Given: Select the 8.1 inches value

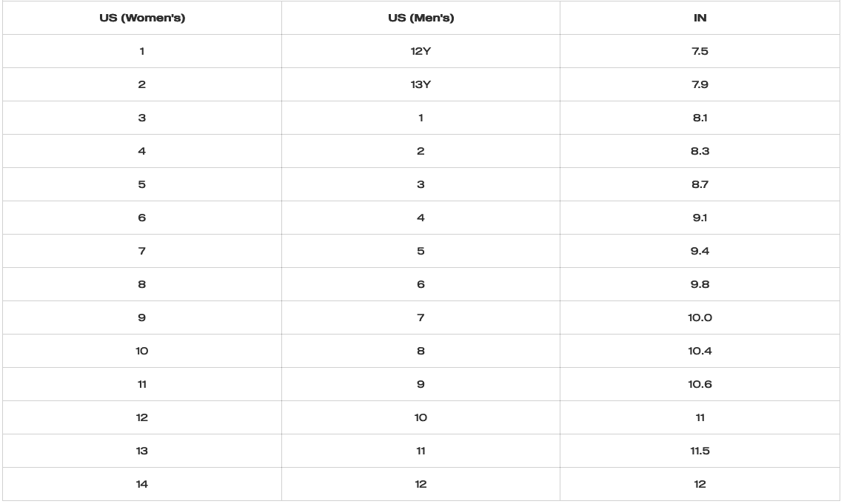Looking at the screenshot, I should 700,118.
